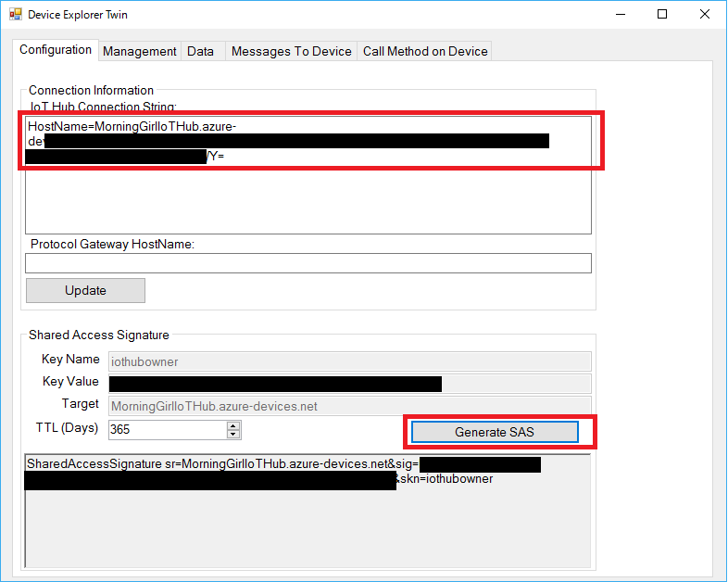
Task: Increase TTL days with up arrow
Action: click(x=233, y=425)
